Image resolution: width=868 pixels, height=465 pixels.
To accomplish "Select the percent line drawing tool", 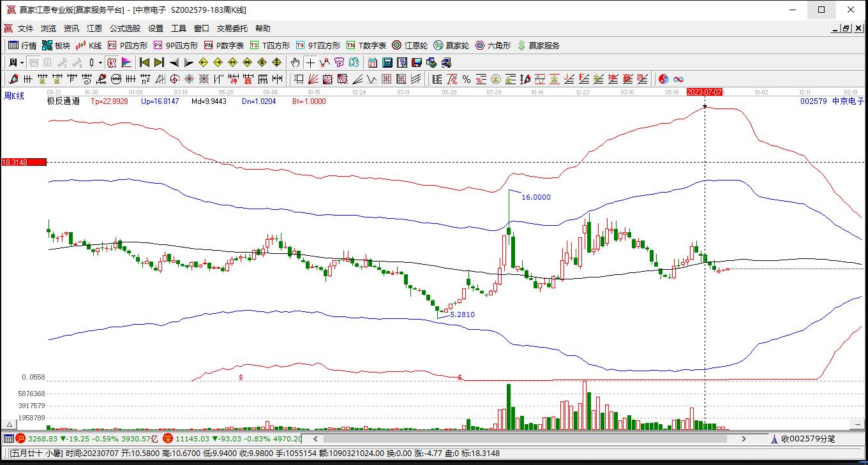I will pyautogui.click(x=467, y=79).
